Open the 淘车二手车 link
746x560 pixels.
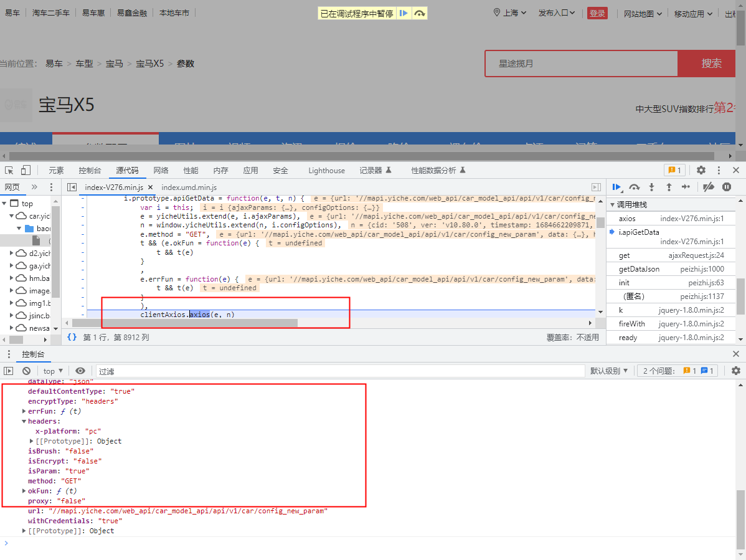(x=51, y=13)
